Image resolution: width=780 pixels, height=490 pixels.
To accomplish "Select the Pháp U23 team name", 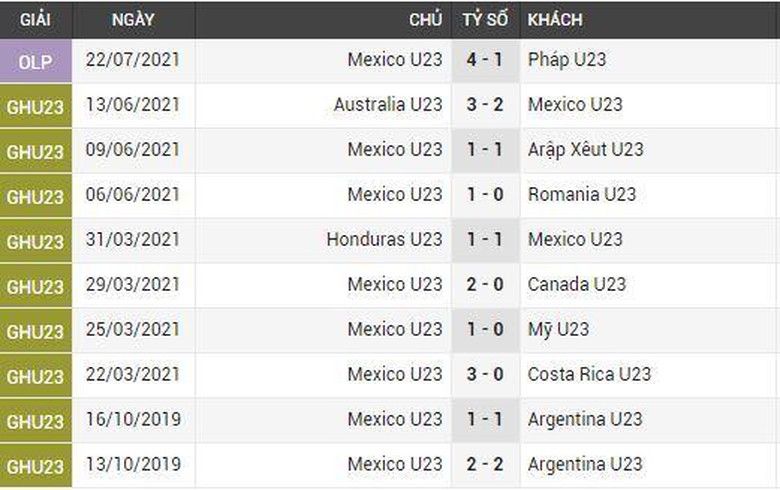I will click(x=567, y=60).
